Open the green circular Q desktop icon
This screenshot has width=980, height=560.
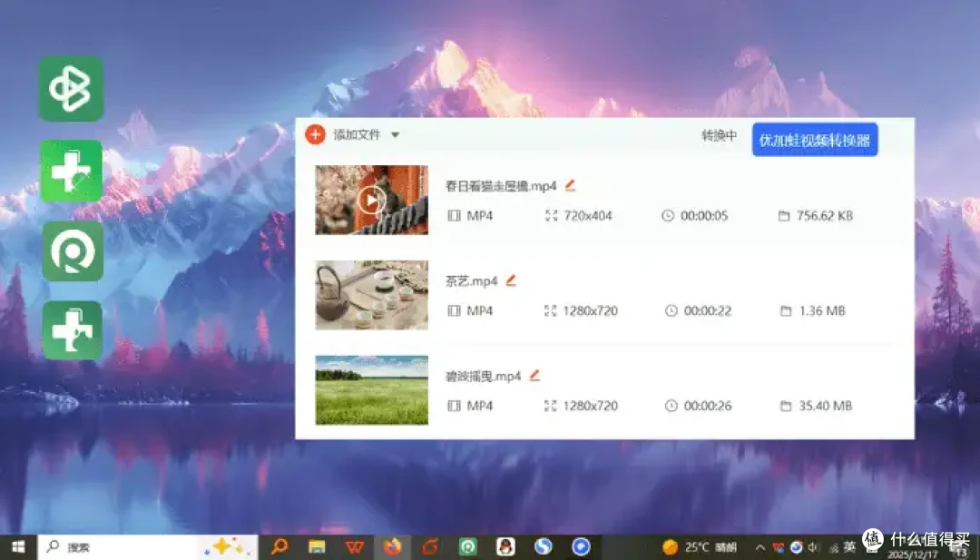pyautogui.click(x=73, y=251)
